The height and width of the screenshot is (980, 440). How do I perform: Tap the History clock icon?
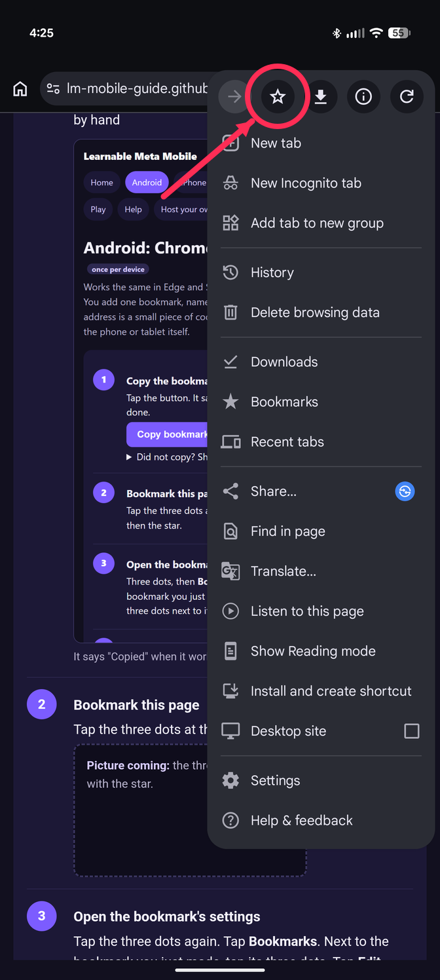pos(230,273)
